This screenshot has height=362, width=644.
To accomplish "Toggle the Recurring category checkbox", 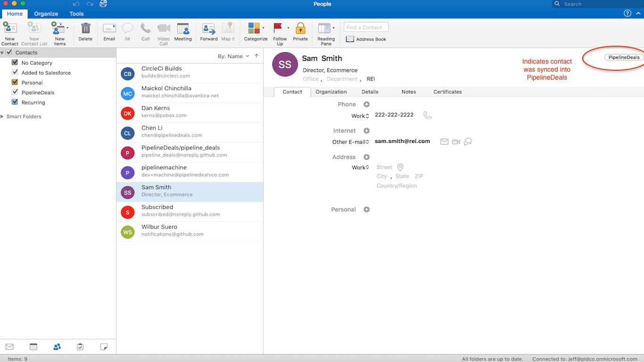I will (x=15, y=102).
